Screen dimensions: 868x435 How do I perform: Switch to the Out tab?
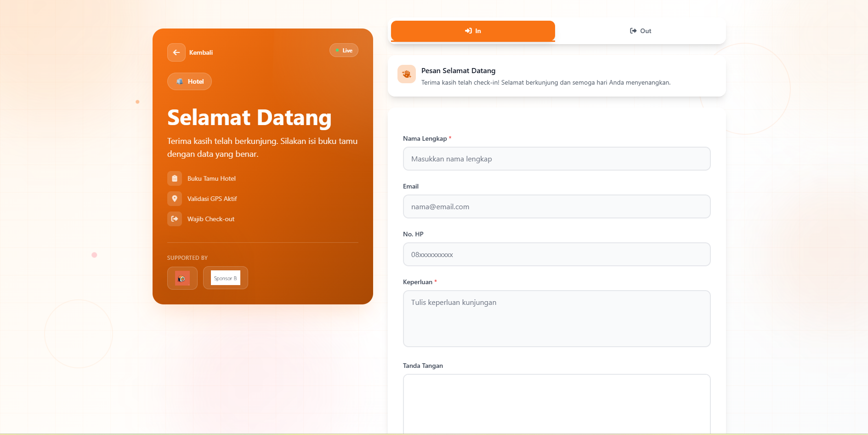(x=641, y=31)
